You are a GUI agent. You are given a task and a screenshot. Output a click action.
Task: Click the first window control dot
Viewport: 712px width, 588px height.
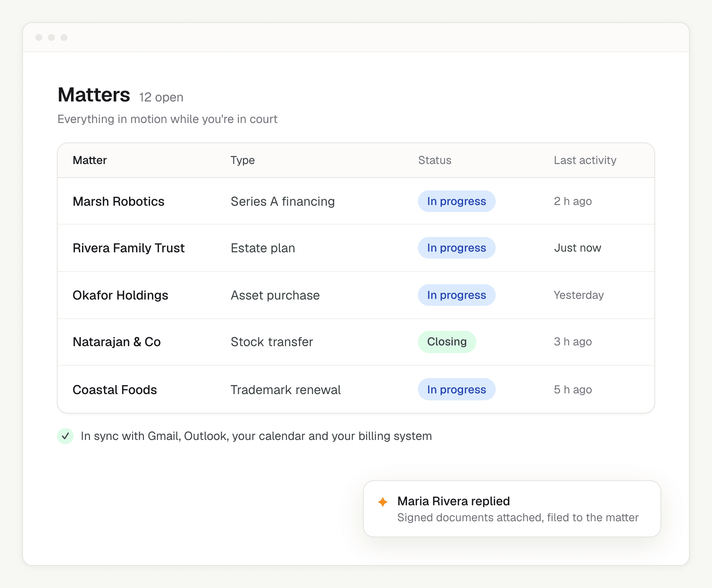pyautogui.click(x=39, y=38)
